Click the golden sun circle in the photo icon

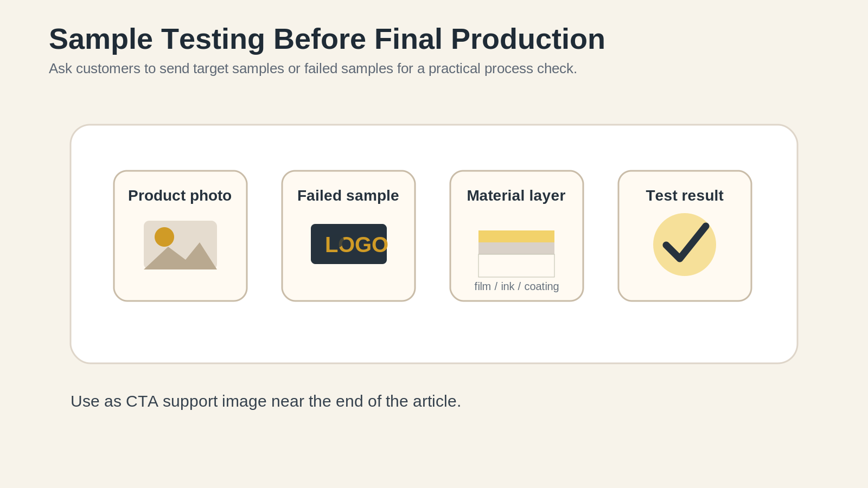tap(164, 237)
